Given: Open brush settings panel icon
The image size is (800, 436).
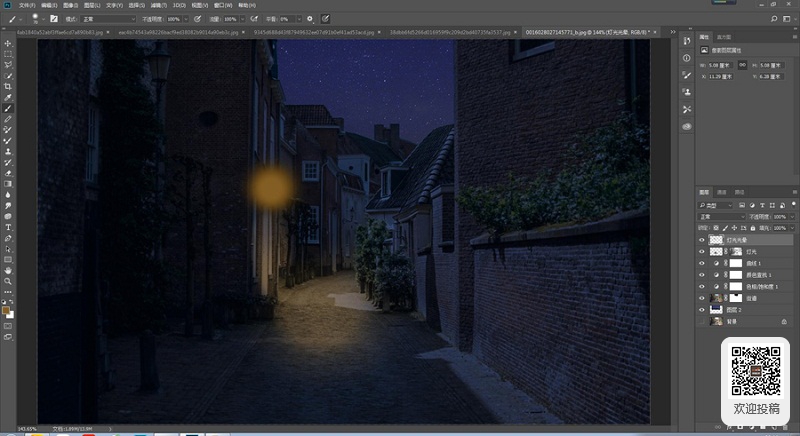Looking at the screenshot, I should pos(54,19).
